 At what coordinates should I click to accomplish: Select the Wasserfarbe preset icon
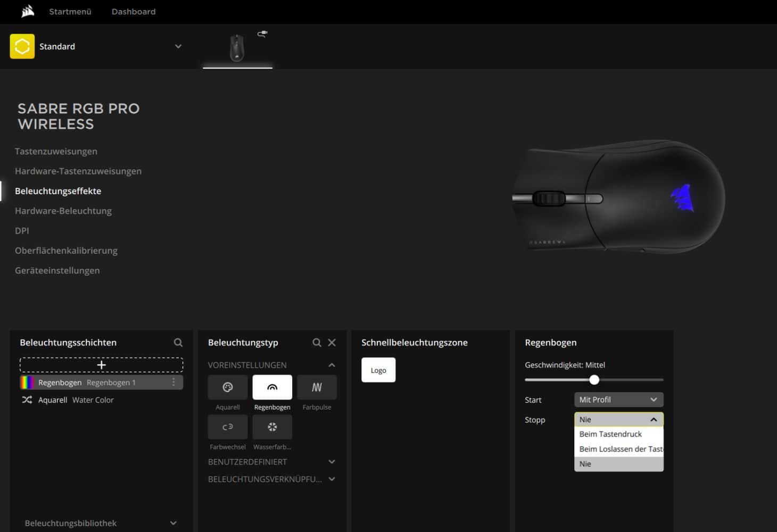(272, 427)
